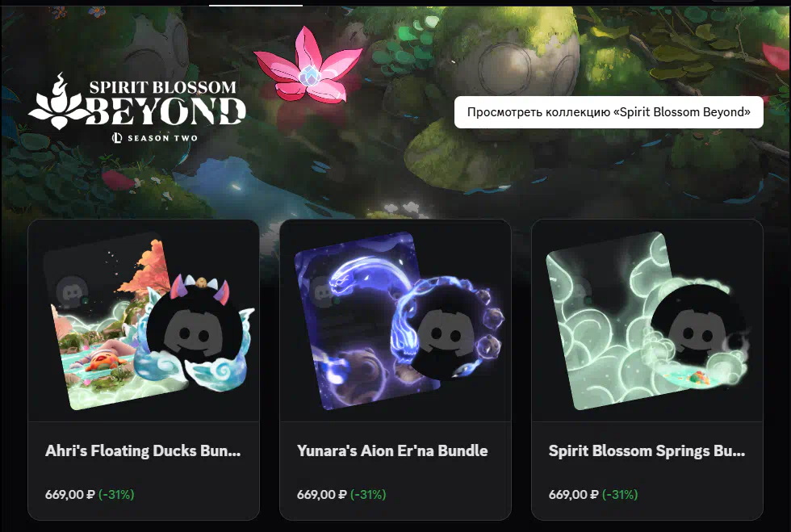791x532 pixels.
Task: Open Yunara's Aion Er'na Bundle title
Action: [x=392, y=450]
